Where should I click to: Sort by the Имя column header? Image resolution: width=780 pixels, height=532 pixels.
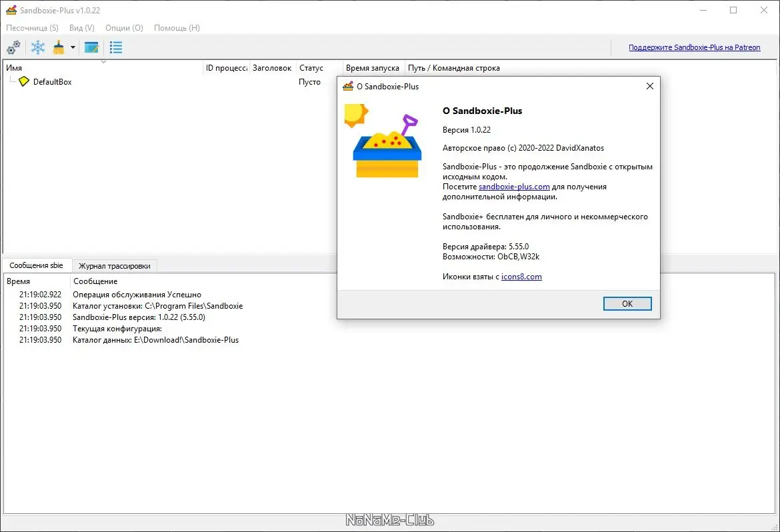(103, 68)
